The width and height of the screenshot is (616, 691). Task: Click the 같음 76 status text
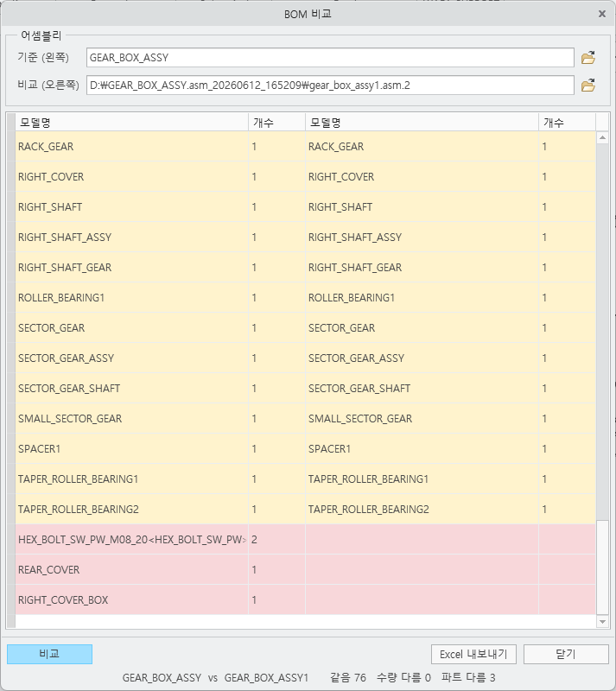pyautogui.click(x=348, y=677)
